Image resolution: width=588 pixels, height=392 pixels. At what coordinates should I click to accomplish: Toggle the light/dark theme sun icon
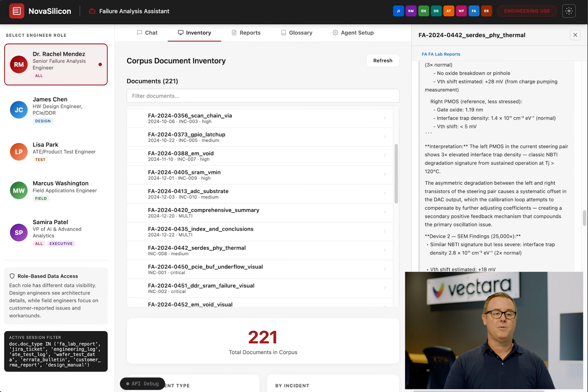(x=569, y=11)
